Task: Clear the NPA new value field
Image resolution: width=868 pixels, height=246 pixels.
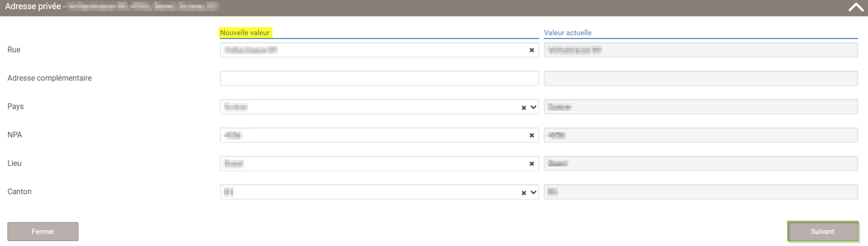Action: [x=531, y=136]
